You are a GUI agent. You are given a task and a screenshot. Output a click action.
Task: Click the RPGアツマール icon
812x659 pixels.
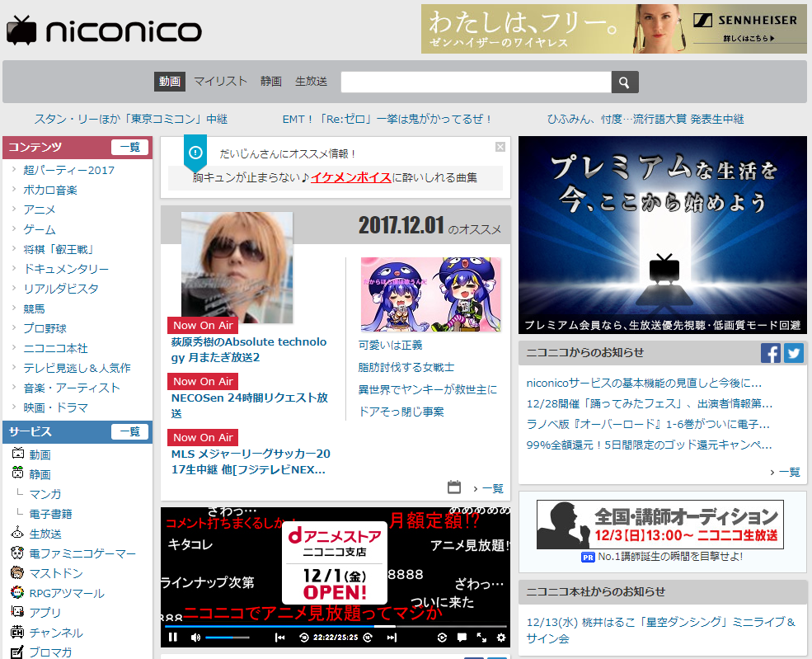point(17,592)
